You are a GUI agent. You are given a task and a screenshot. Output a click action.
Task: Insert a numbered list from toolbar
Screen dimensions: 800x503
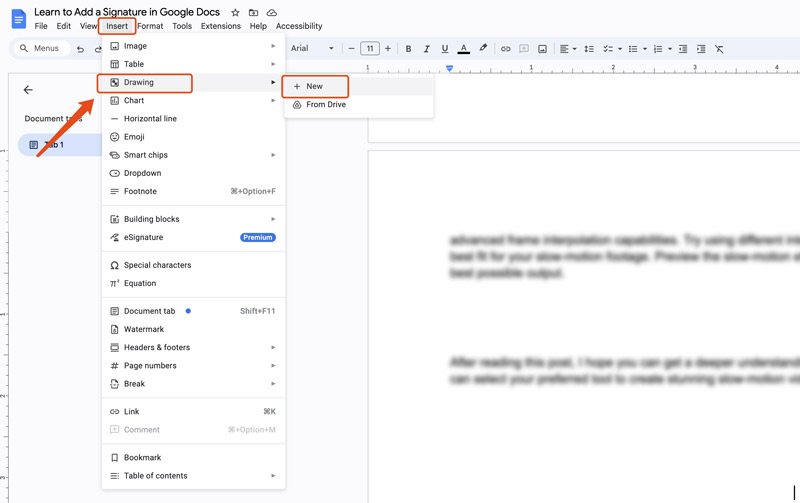(658, 49)
